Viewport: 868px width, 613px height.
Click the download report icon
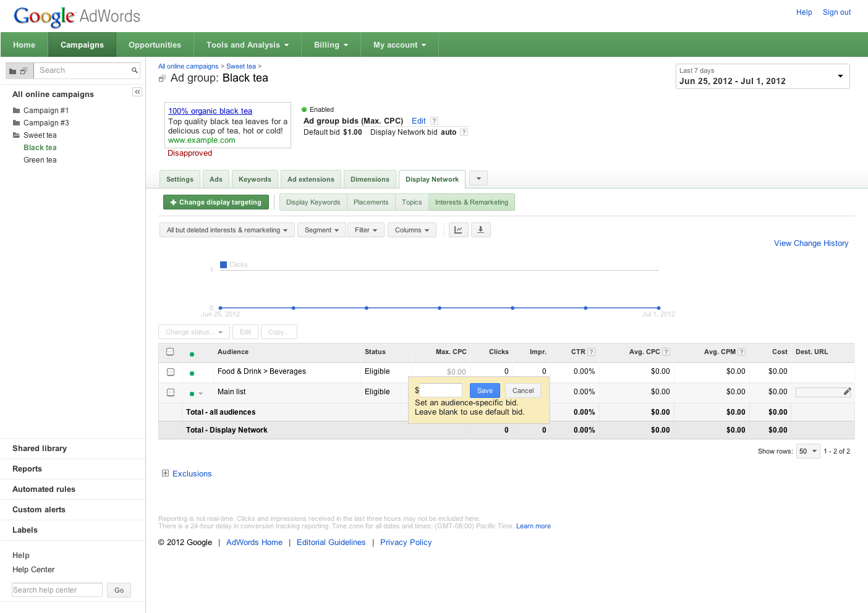click(480, 230)
